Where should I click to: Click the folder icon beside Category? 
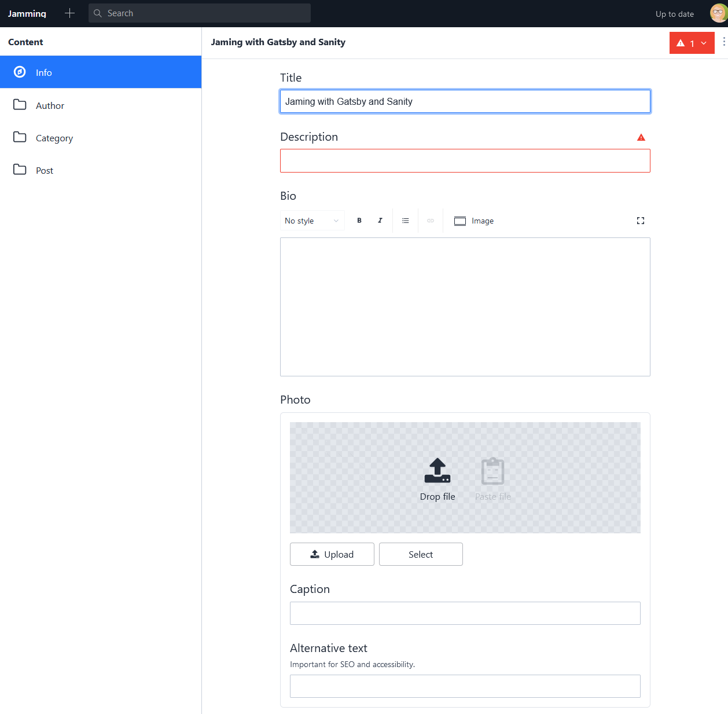click(20, 137)
